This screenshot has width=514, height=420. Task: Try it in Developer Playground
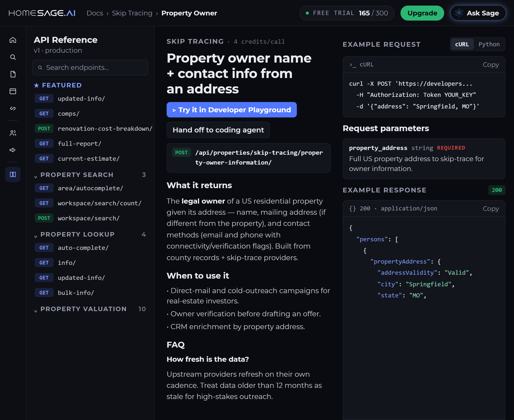tap(232, 109)
